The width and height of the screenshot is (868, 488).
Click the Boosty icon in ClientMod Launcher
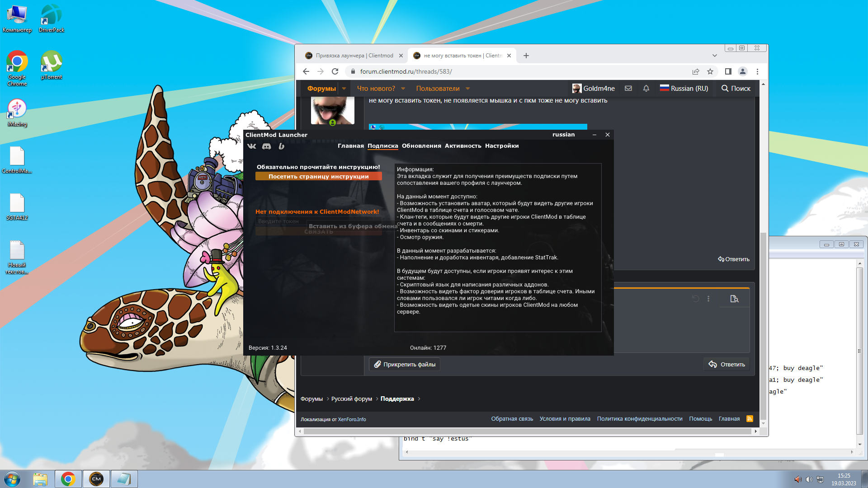point(281,146)
